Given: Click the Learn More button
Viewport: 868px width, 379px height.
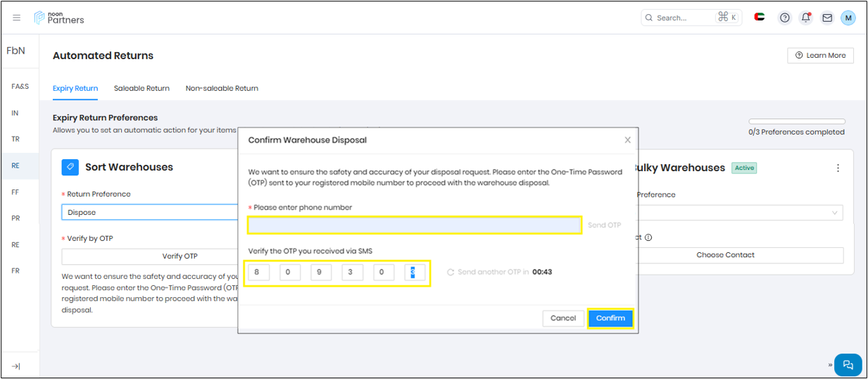Looking at the screenshot, I should [x=820, y=56].
